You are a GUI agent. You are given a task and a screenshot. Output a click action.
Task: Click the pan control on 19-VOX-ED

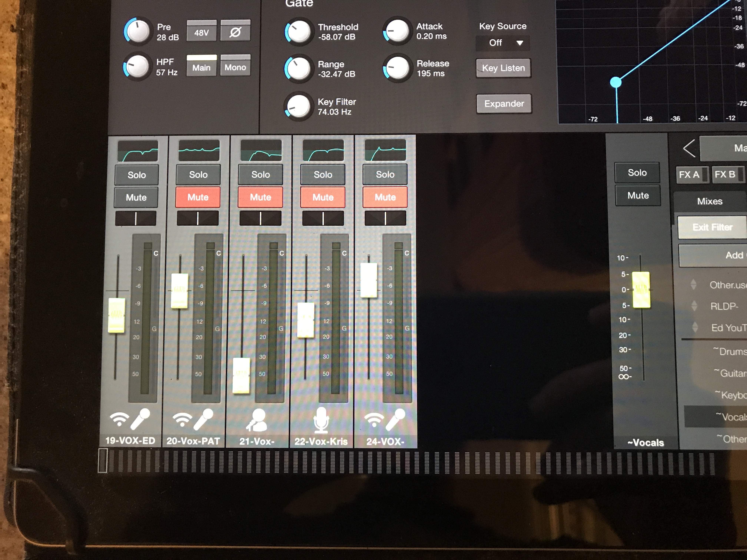(136, 218)
